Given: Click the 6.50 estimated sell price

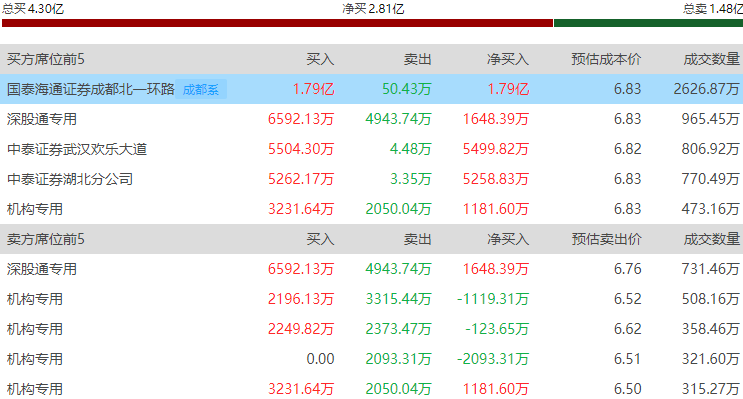Looking at the screenshot, I should (x=627, y=389).
